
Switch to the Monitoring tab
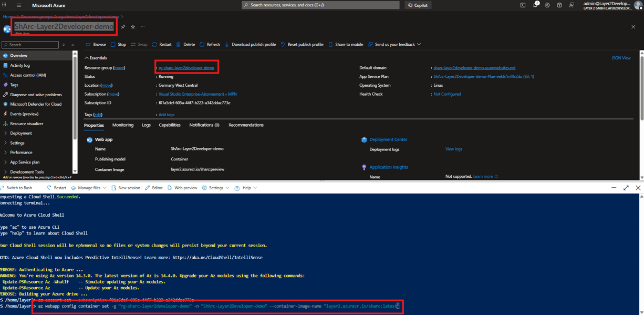[x=122, y=125]
